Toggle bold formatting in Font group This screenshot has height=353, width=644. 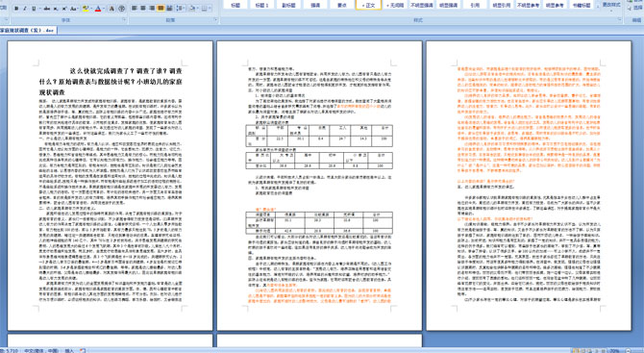(16, 9)
